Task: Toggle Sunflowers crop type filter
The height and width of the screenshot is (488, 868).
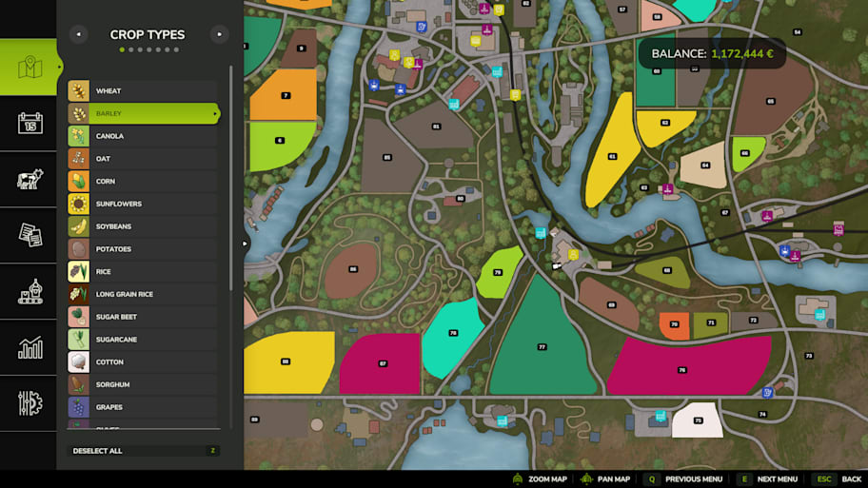Action: click(144, 205)
